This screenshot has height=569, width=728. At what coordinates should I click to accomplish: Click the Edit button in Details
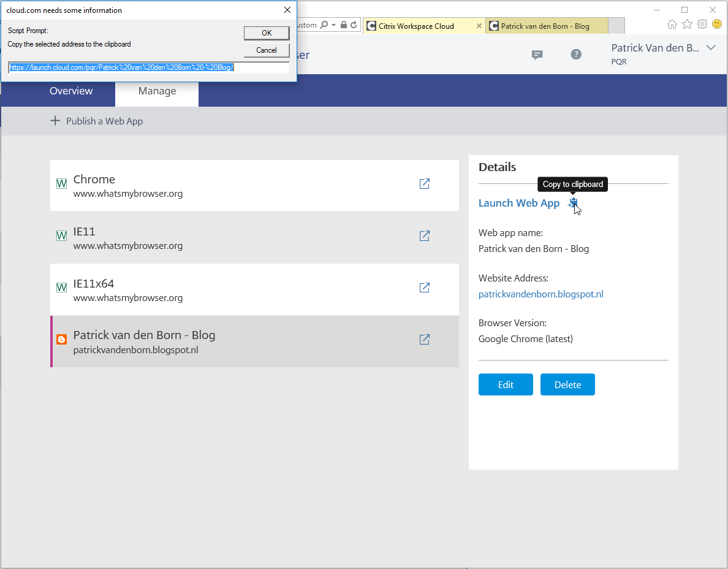pyautogui.click(x=506, y=384)
